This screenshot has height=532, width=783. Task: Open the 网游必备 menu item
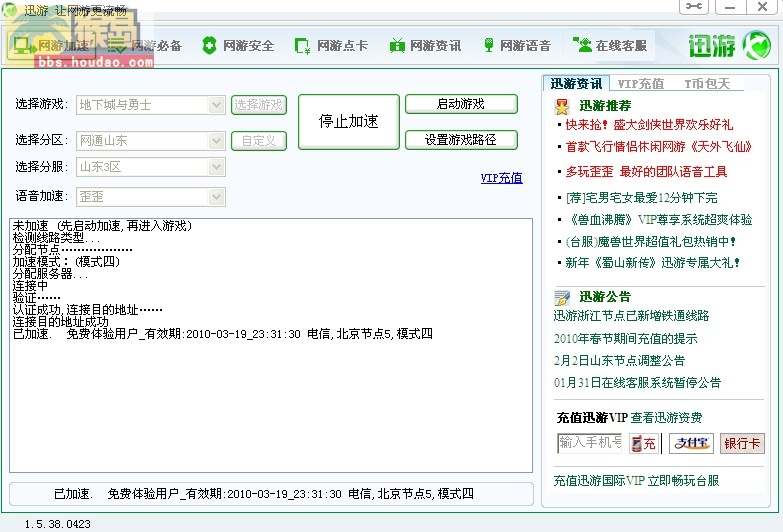click(144, 46)
